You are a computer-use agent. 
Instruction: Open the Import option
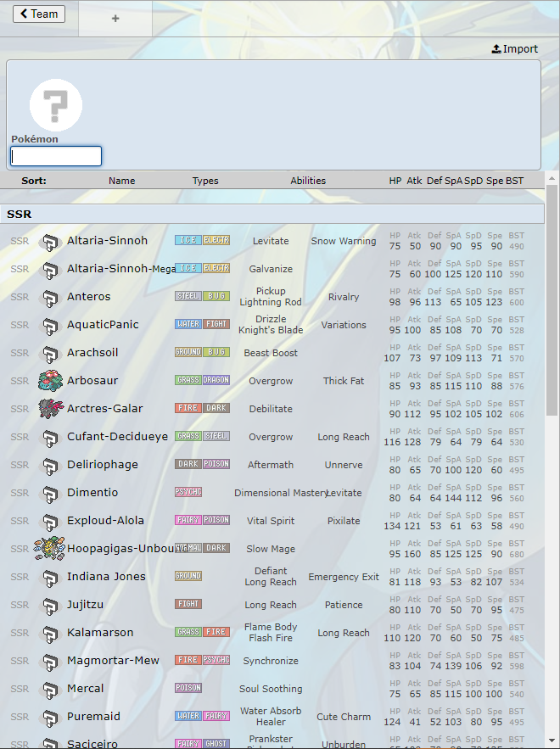click(515, 48)
